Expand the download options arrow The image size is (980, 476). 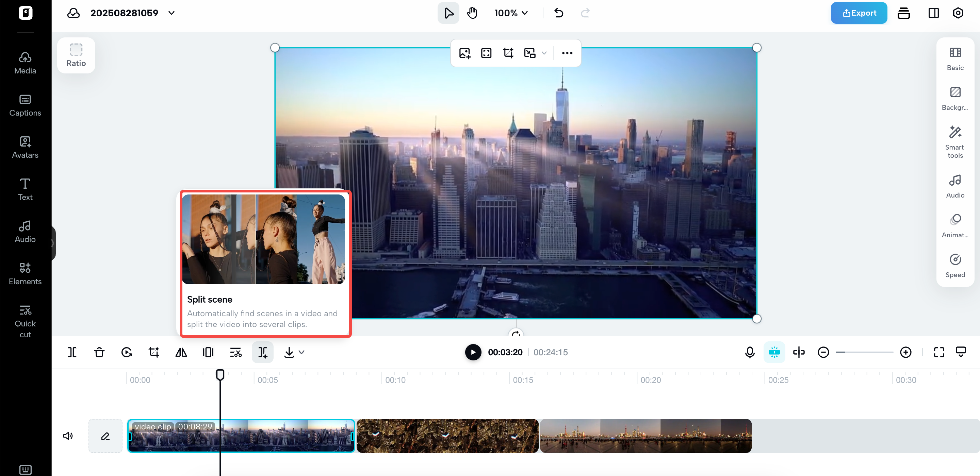(x=302, y=352)
